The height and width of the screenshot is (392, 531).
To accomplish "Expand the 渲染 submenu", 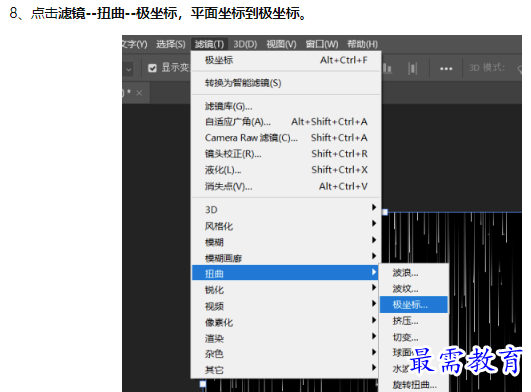I will pyautogui.click(x=285, y=338).
